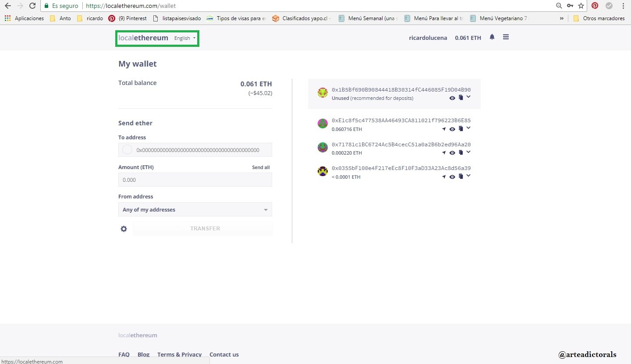View the < 0.0001 ETH address with eye icon
Image resolution: width=631 pixels, height=364 pixels.
tap(452, 177)
